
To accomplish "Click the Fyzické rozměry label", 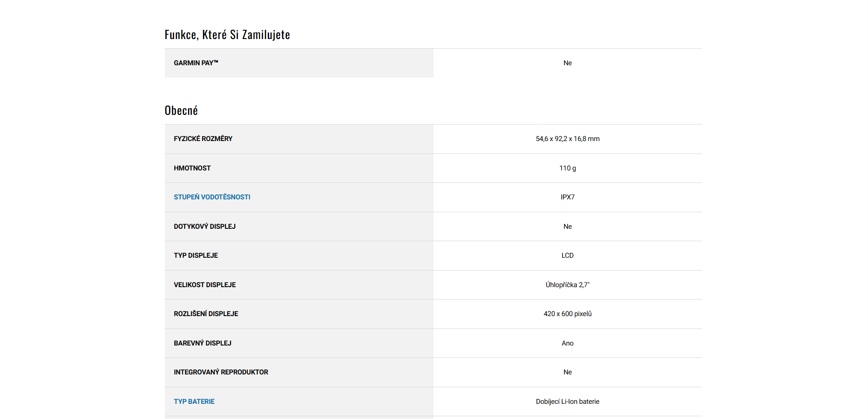I will click(203, 139).
